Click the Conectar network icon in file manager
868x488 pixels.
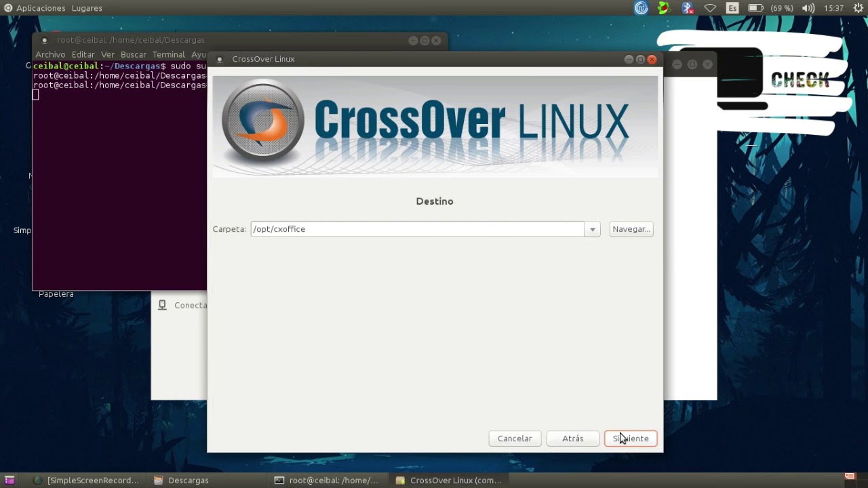click(162, 305)
